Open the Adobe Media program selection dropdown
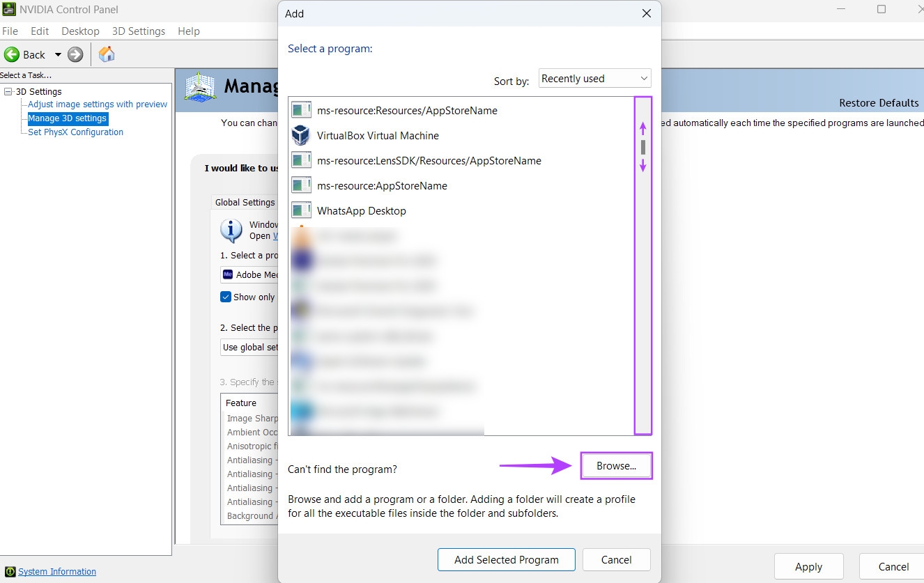The height and width of the screenshot is (583, 924). click(x=249, y=274)
